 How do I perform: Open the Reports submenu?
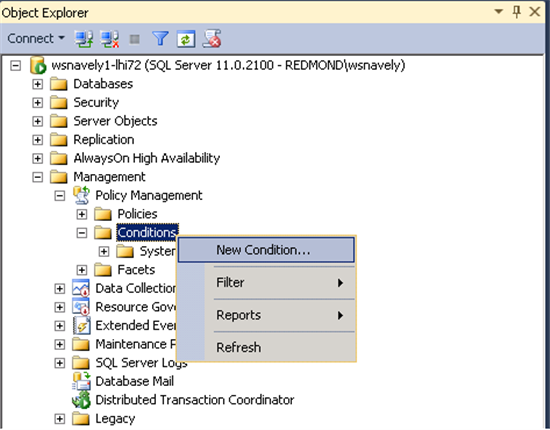pos(266,315)
